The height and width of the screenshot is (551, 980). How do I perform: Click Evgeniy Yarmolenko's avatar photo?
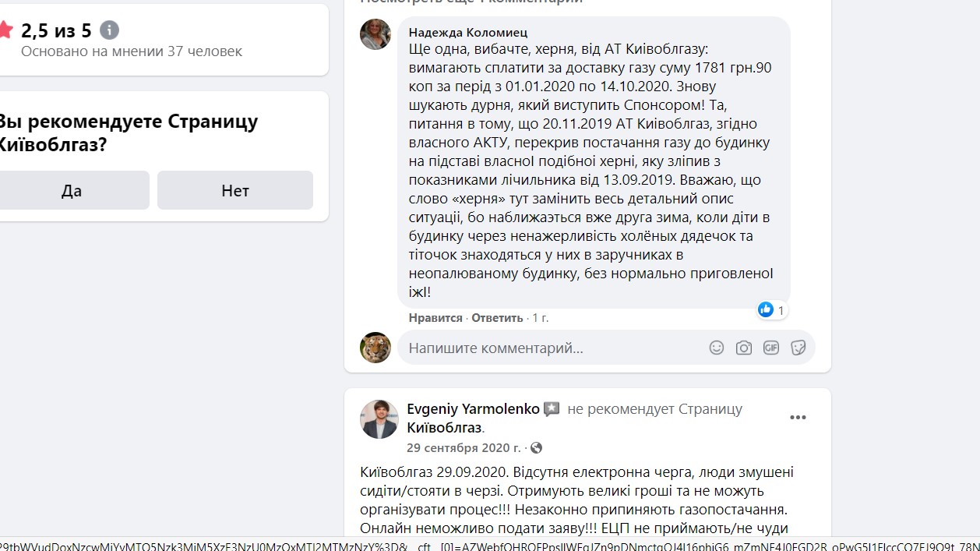coord(379,419)
